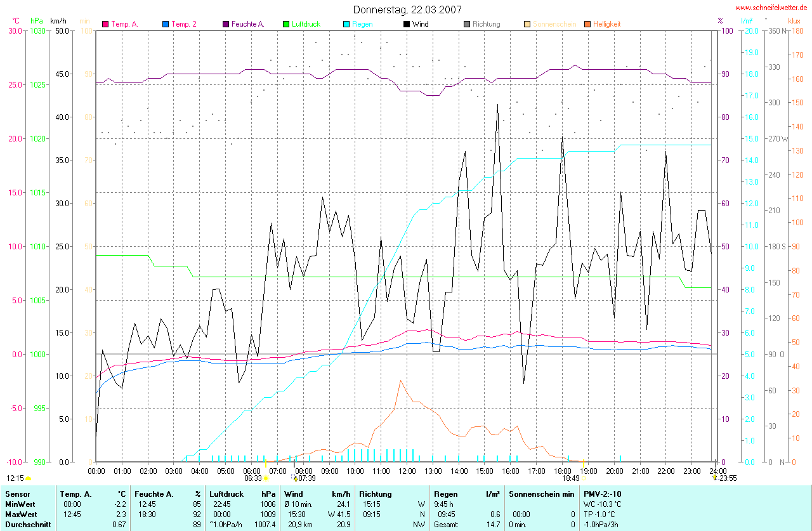This screenshot has height=531, width=812.
Task: Click the klux axis unit label
Action: coord(794,21)
